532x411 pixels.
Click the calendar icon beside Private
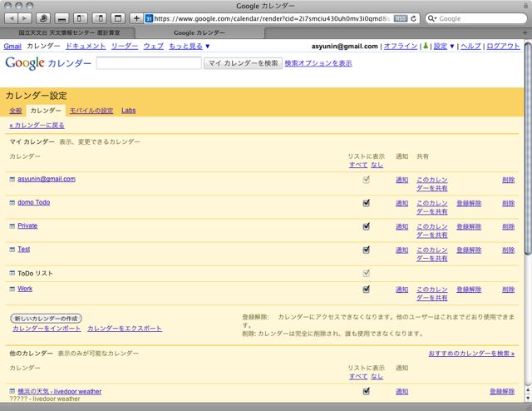coord(12,226)
